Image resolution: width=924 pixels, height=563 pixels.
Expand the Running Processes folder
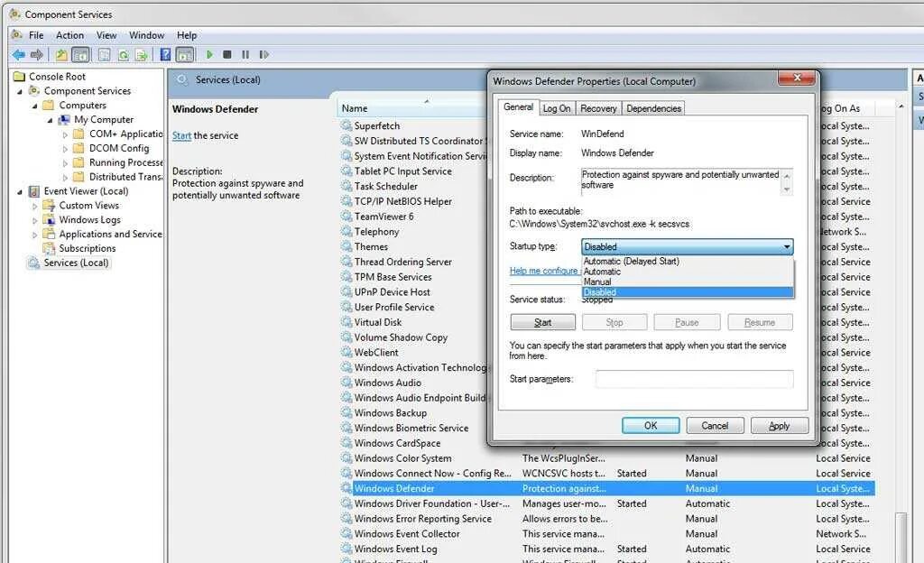(65, 163)
